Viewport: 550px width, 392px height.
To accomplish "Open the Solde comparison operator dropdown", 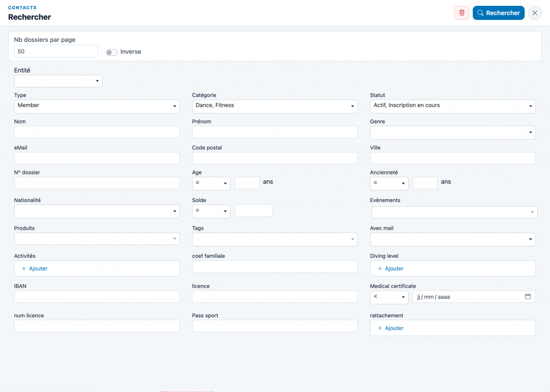I will [211, 212].
